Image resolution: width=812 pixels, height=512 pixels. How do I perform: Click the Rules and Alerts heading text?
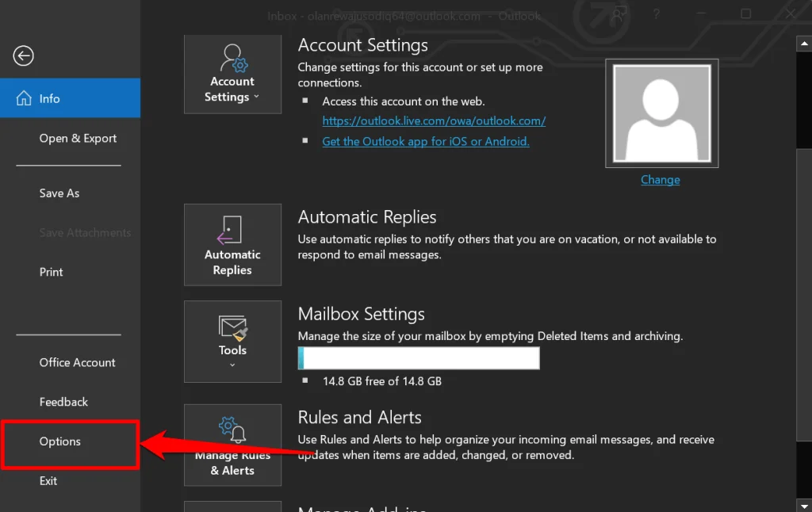click(x=359, y=417)
